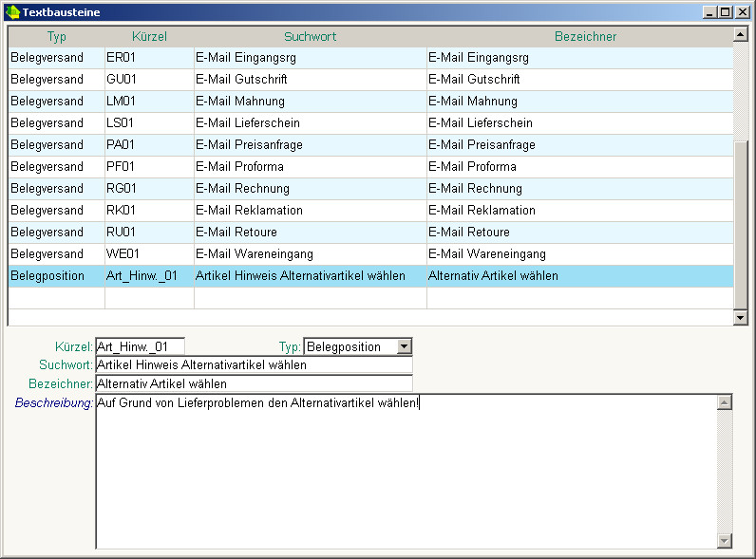Click Suchwort cell 'E-Mail Proforma'
Image resolution: width=756 pixels, height=559 pixels.
tap(311, 167)
